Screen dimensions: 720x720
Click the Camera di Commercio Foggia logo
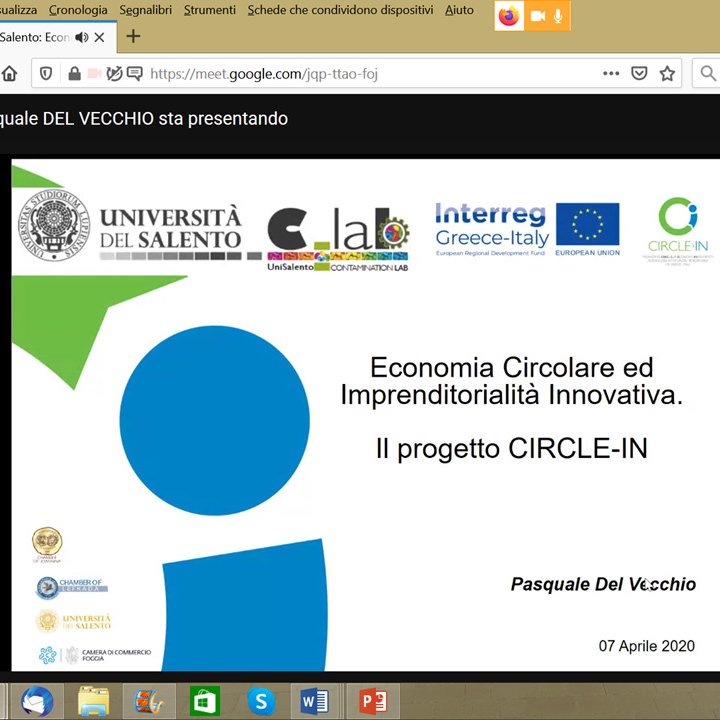point(95,655)
